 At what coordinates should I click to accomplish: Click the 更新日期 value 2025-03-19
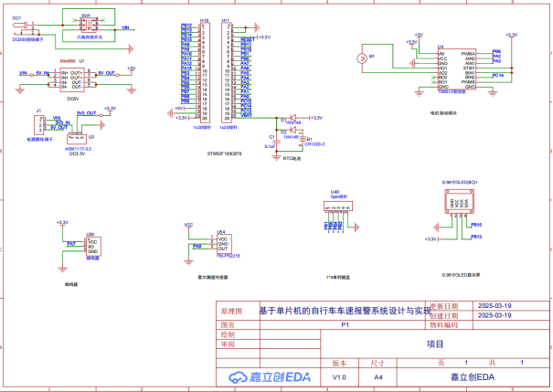495,305
